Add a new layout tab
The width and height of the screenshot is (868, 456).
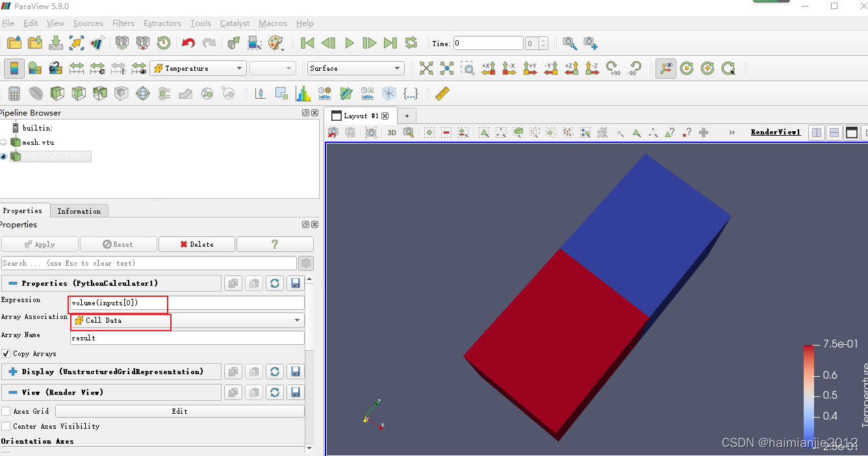tap(407, 116)
